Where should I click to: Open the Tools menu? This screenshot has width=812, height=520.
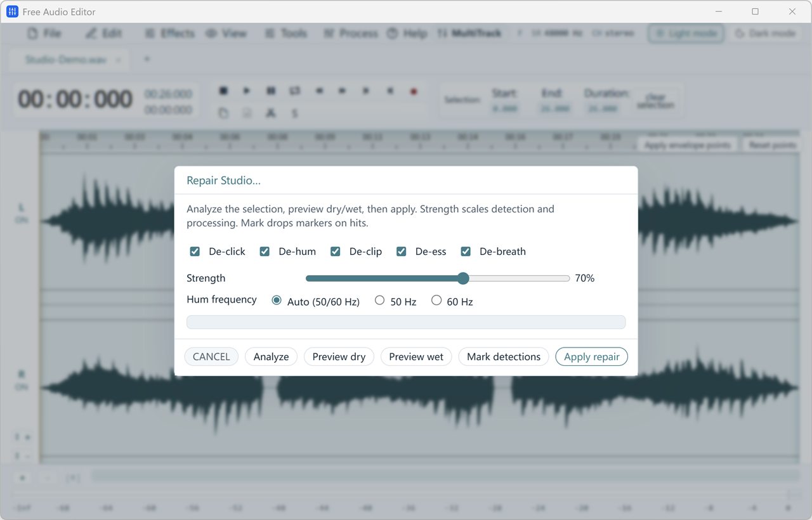pyautogui.click(x=286, y=34)
